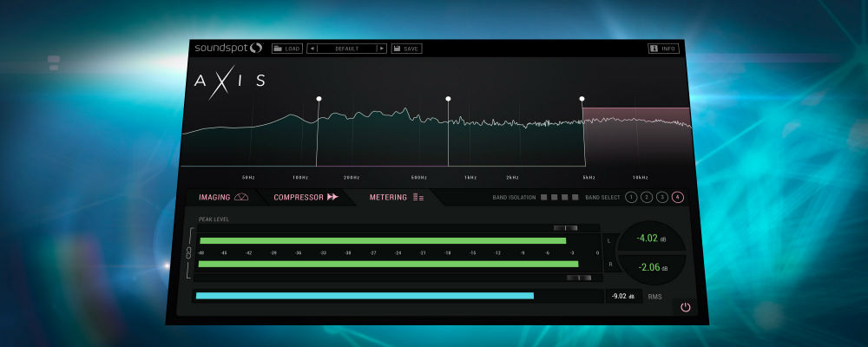The width and height of the screenshot is (868, 347).
Task: Open the INFO panel
Action: (x=663, y=49)
